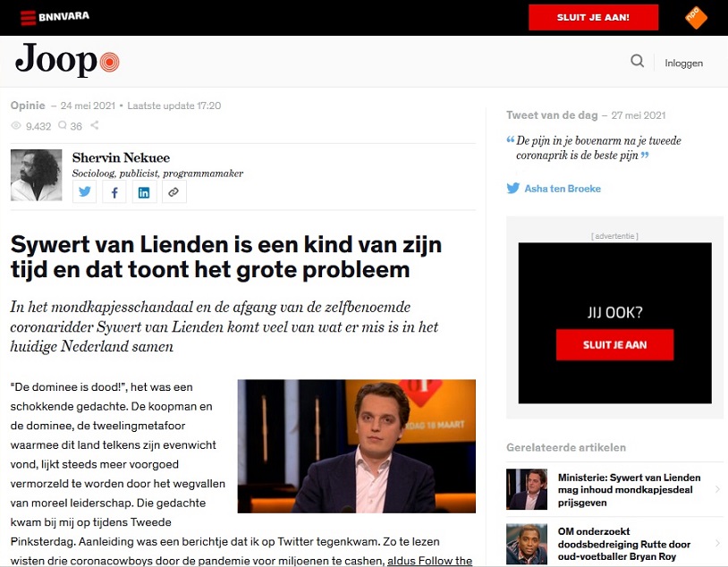Click the Shervin Nekuee author photo
Image resolution: width=728 pixels, height=567 pixels.
[36, 175]
